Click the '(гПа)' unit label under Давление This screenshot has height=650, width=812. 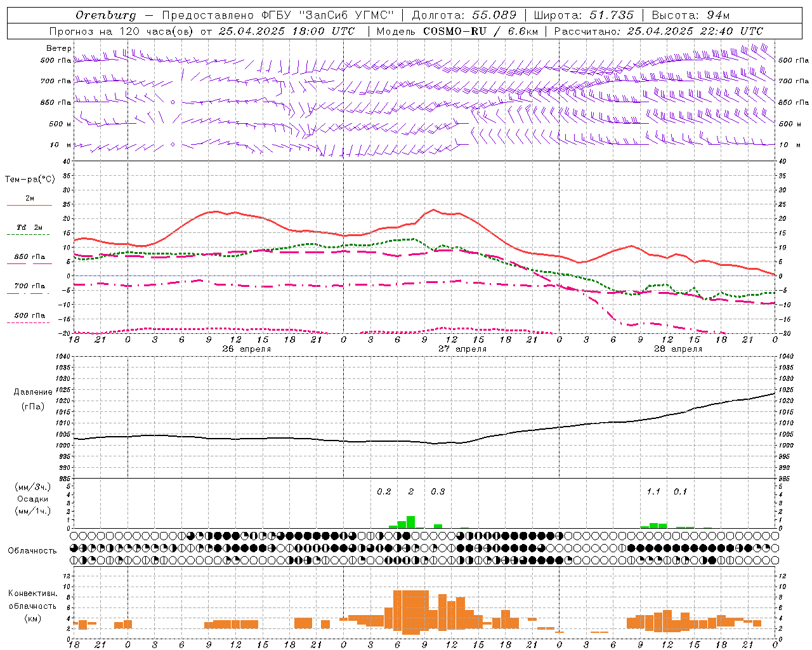(x=32, y=407)
